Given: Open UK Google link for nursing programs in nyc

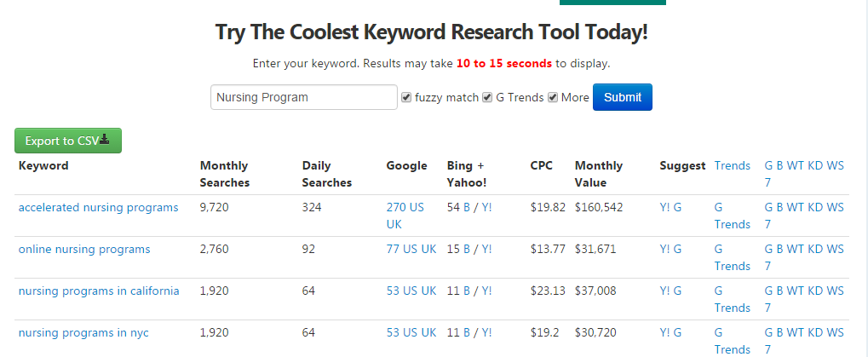Looking at the screenshot, I should coord(428,332).
